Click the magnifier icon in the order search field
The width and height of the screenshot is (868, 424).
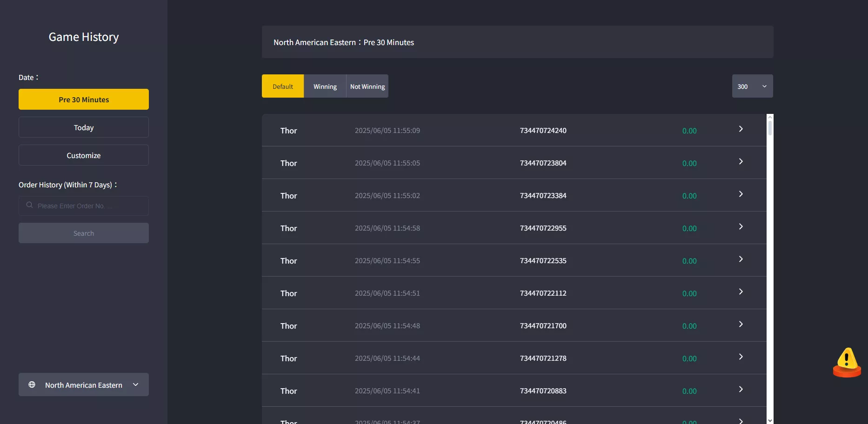coord(29,205)
